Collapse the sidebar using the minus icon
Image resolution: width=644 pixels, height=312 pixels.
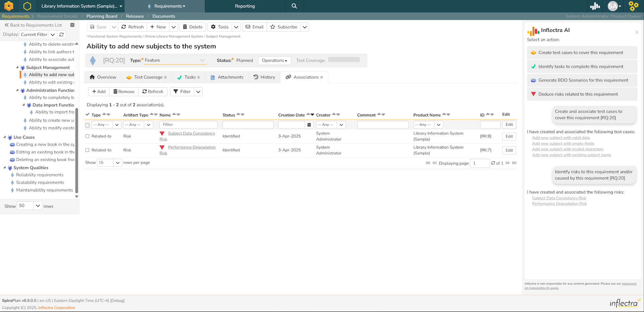[x=72, y=25]
